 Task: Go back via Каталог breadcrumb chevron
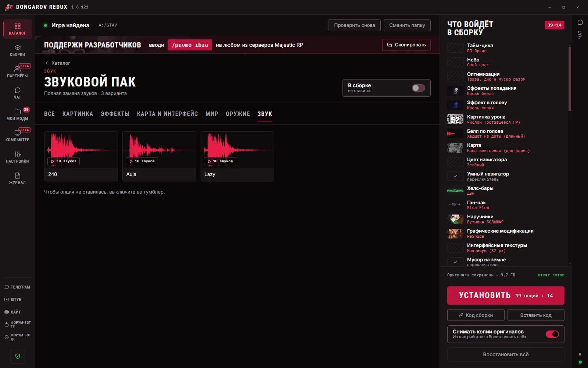pyautogui.click(x=47, y=63)
